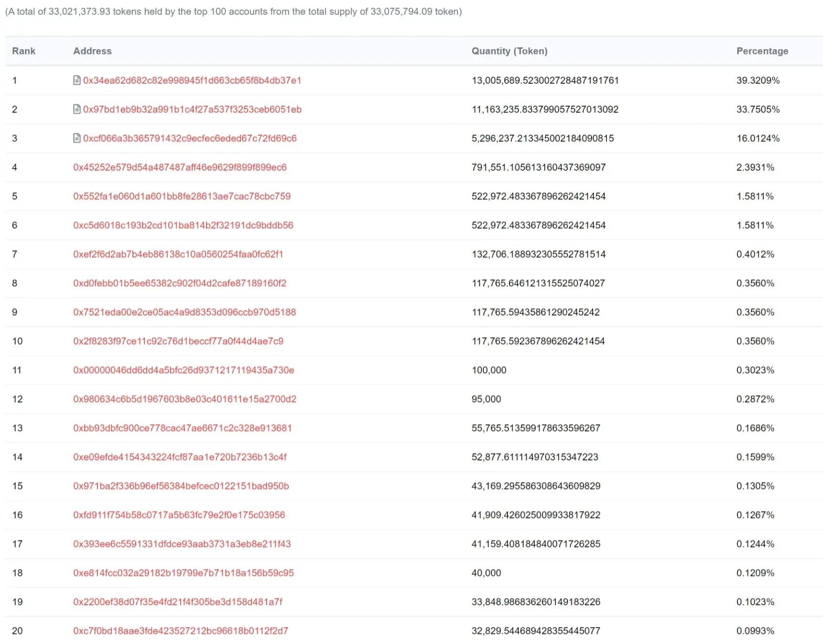Select quantity 117,765.646121315525074027
The width and height of the screenshot is (823, 644).
click(539, 283)
